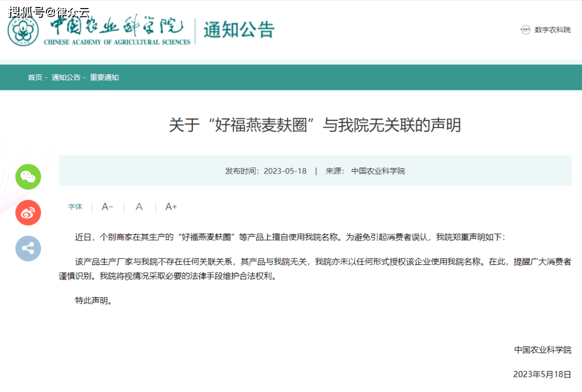
Task: Click the signature 中国农业科学院 at the bottom
Action: pyautogui.click(x=543, y=349)
